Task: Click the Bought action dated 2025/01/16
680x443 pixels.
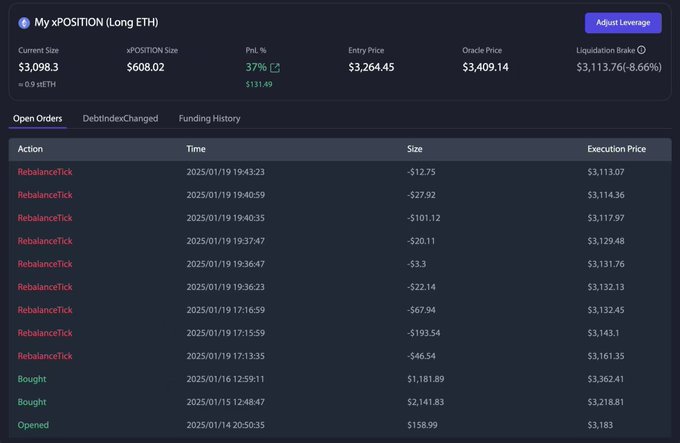Action: [32, 379]
